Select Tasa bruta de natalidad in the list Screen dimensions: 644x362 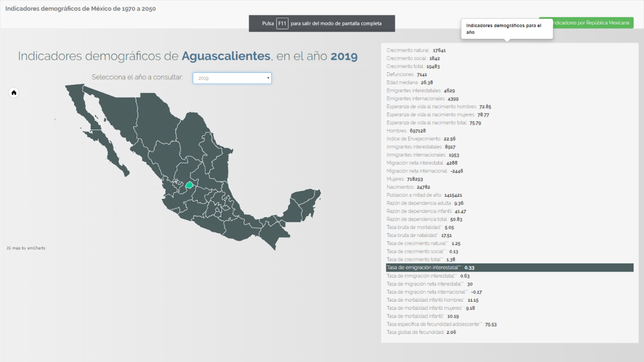(x=419, y=235)
